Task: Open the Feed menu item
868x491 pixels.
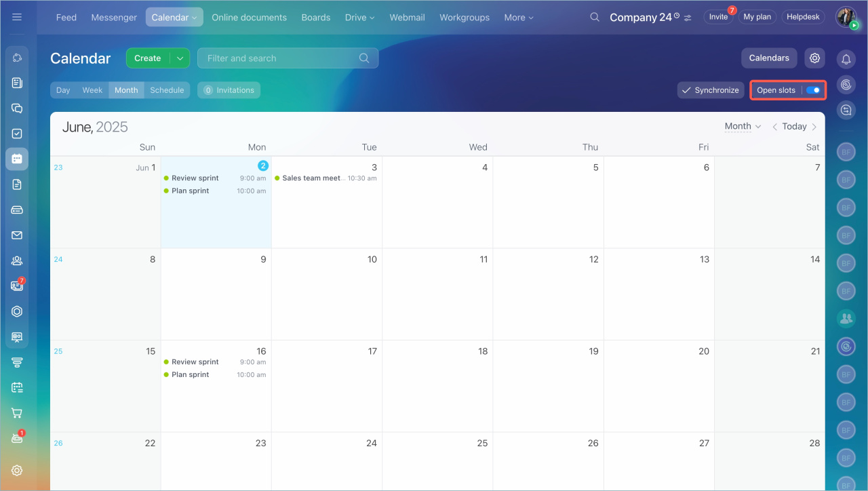Action: click(66, 18)
